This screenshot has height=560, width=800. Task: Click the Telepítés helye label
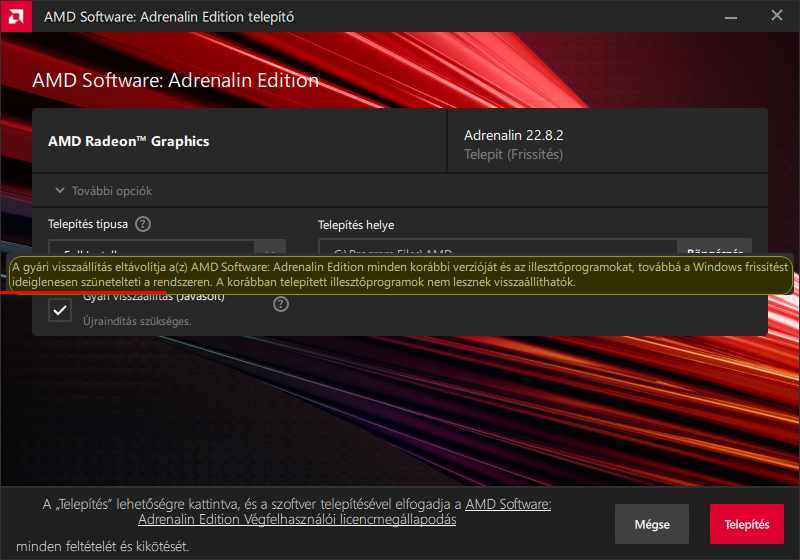tap(356, 225)
